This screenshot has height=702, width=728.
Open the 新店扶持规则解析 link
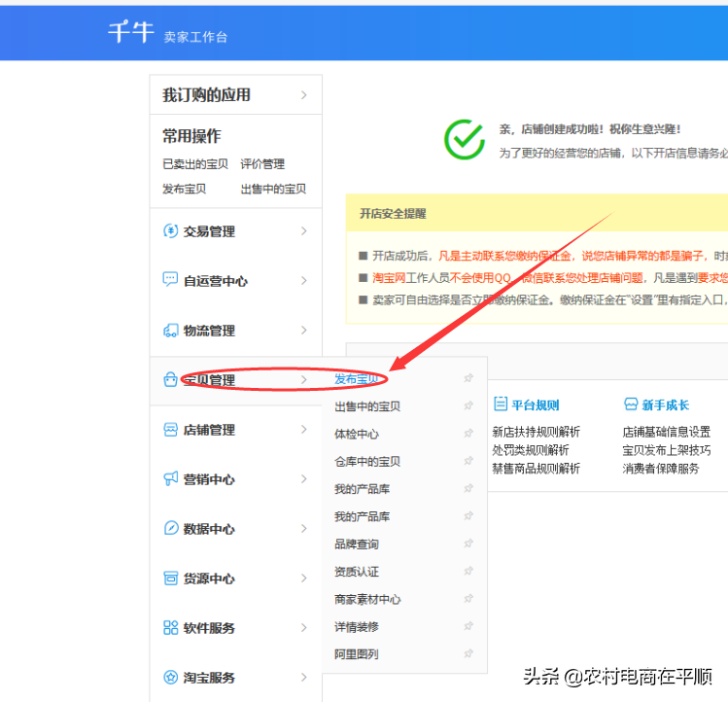pos(536,432)
